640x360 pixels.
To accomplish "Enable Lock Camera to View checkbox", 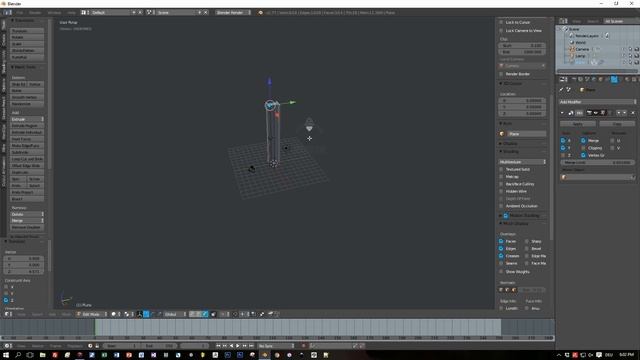I will (501, 31).
